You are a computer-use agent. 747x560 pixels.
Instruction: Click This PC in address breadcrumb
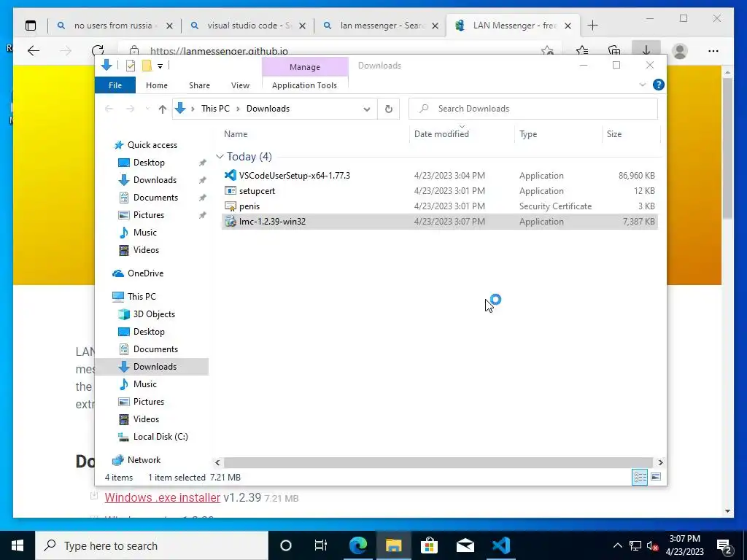(x=215, y=109)
